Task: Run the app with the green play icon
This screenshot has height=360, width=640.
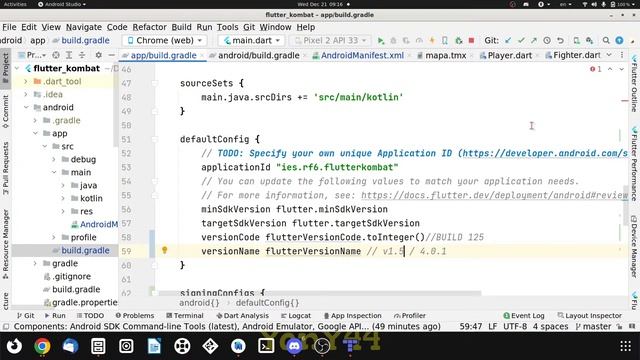Action: (380, 40)
